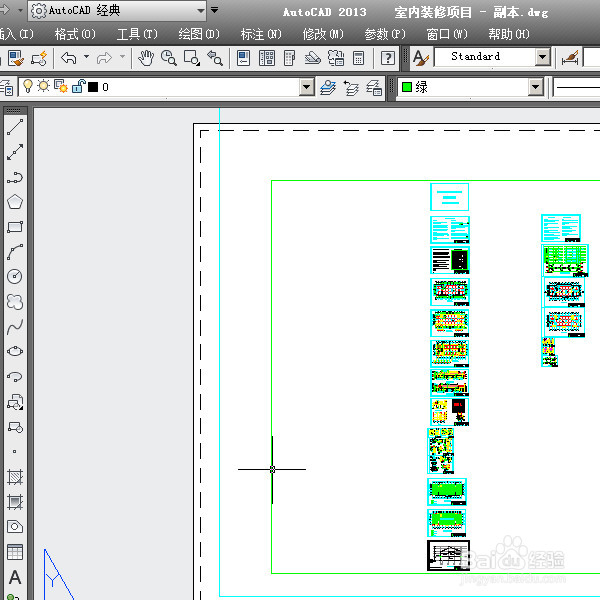Toggle layer 0 on/off lightbulb
Screen dimensions: 600x600
28,86
